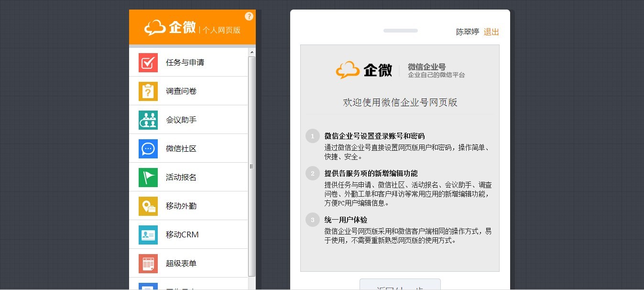
Task: Select 移动CRM menu item
Action: click(188, 234)
